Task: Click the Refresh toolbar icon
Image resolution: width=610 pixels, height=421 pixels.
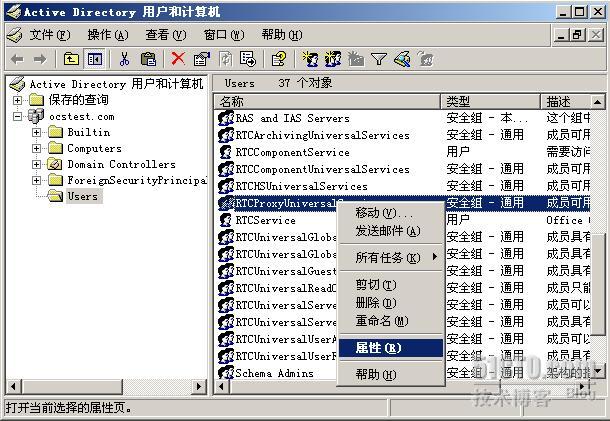Action: pyautogui.click(x=225, y=59)
